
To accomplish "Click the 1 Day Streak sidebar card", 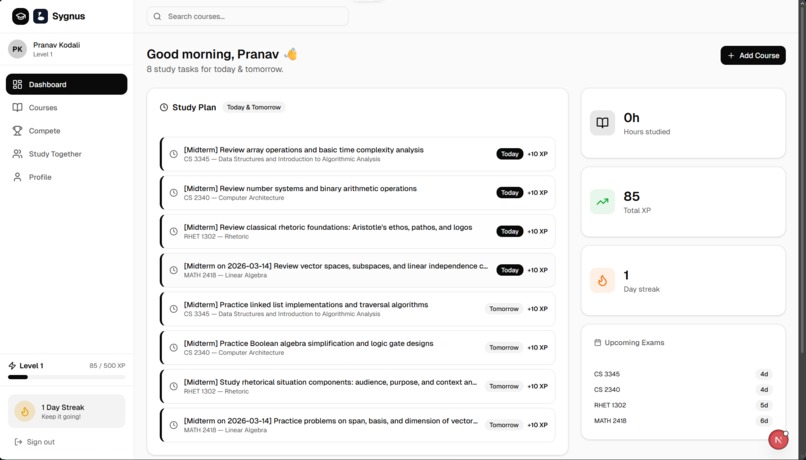I will coord(66,411).
